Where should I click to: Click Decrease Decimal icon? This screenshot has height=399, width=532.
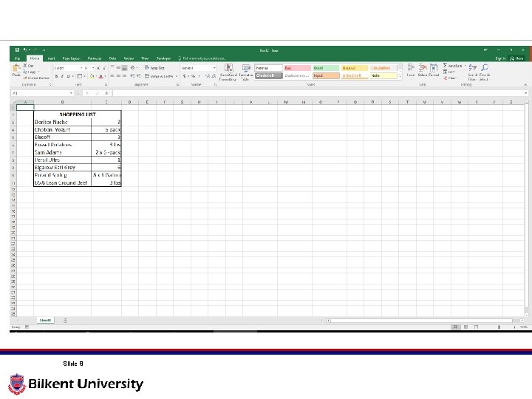pyautogui.click(x=214, y=76)
